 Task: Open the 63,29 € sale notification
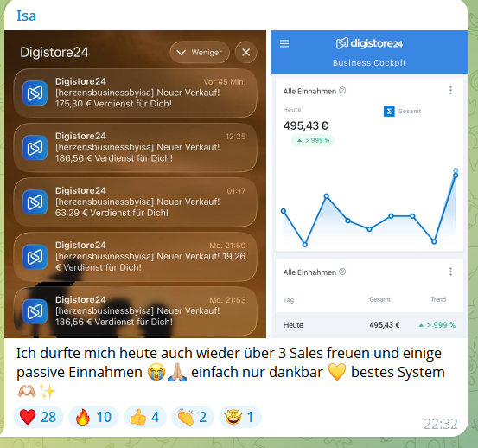point(136,202)
